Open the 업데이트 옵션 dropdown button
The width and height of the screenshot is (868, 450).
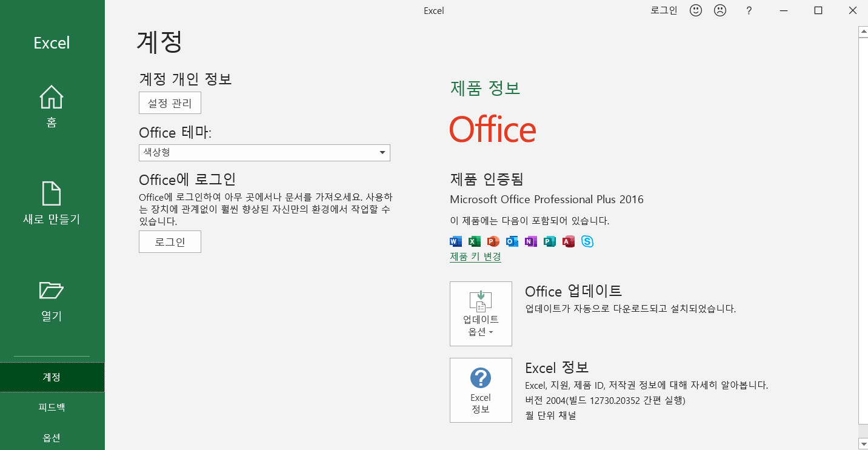[x=481, y=314]
